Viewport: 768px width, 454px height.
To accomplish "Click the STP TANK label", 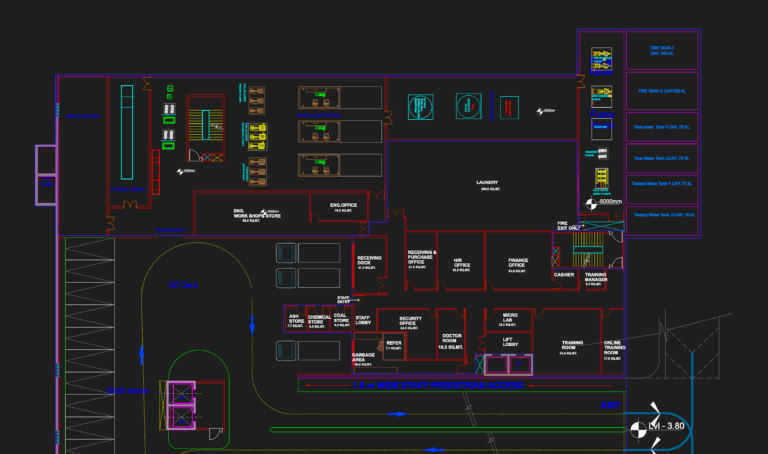I will coord(46,182).
